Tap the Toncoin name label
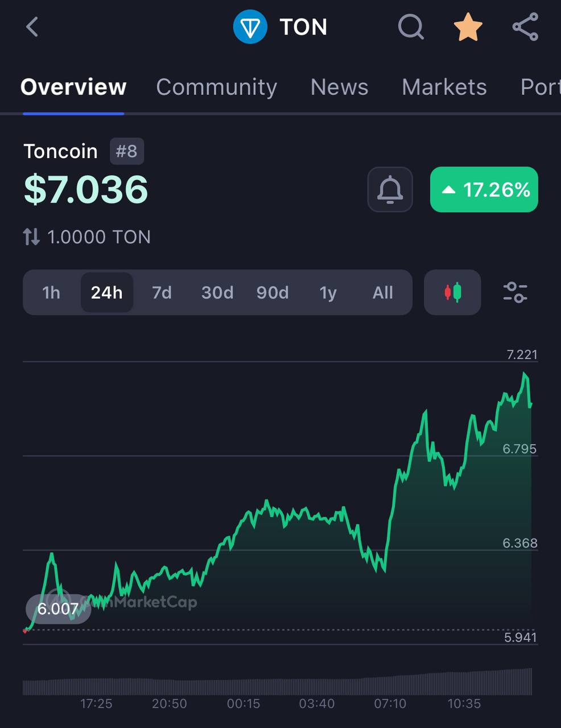 click(60, 151)
